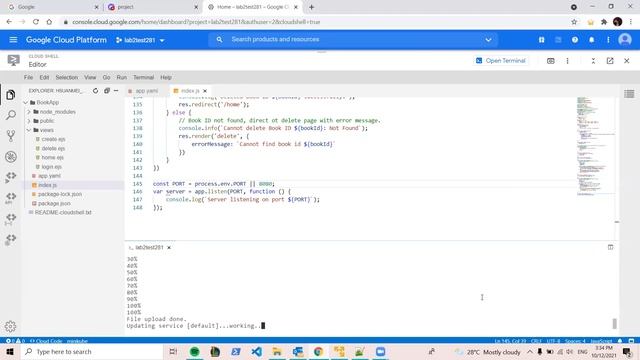Open the Go menu
The image size is (640, 360).
106,77
